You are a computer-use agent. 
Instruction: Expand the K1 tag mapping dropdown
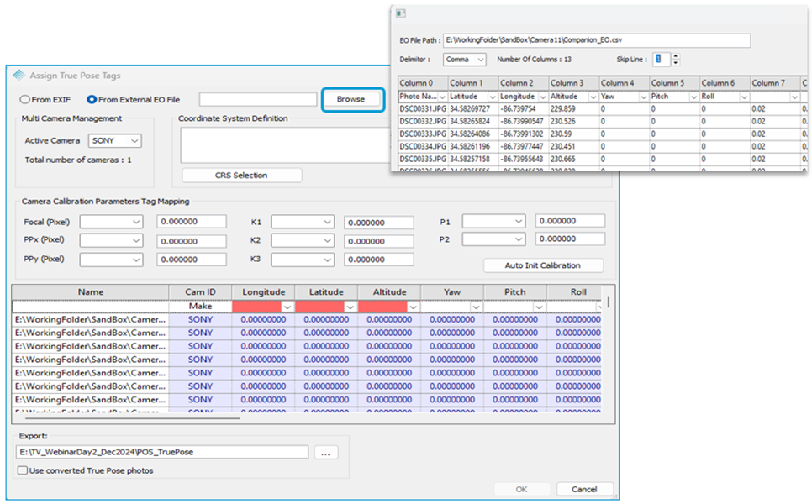[303, 222]
